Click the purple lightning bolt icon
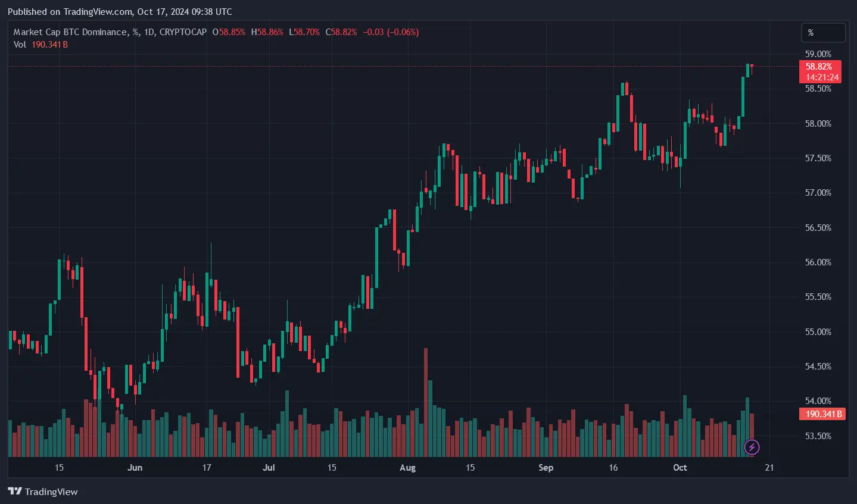Viewport: 857px width, 504px height. click(x=752, y=447)
